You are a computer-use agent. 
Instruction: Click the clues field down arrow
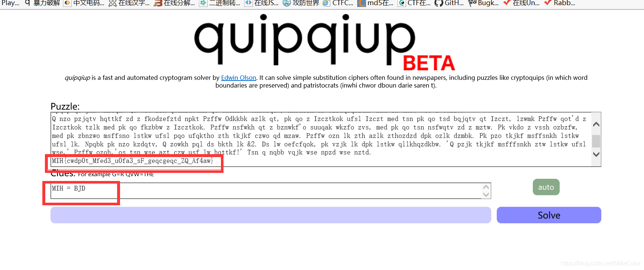click(x=486, y=195)
